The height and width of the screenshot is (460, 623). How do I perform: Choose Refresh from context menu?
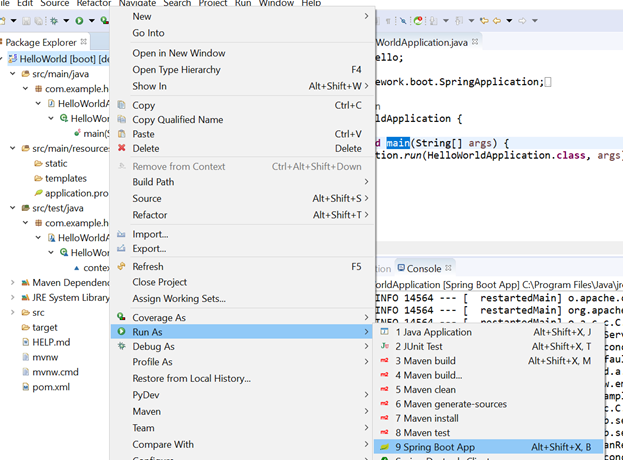(242, 267)
